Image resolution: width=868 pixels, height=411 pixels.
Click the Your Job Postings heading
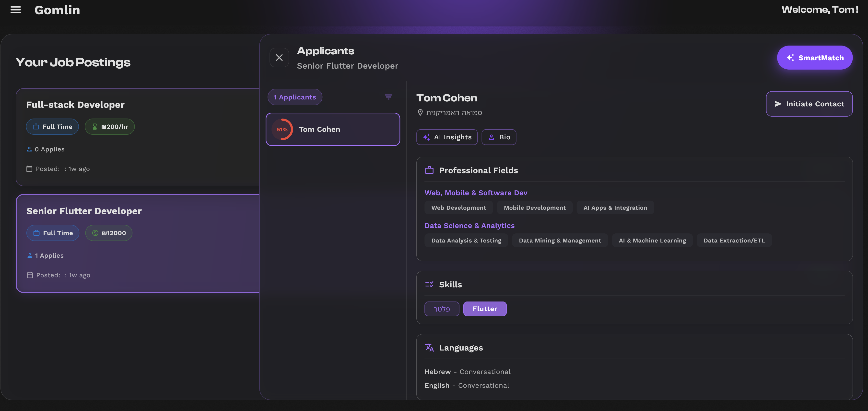(73, 62)
